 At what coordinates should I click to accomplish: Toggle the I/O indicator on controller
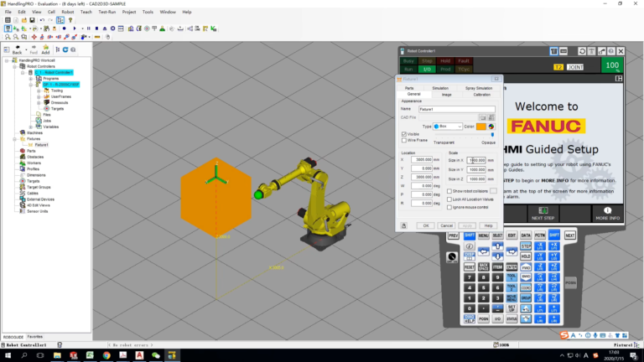427,70
